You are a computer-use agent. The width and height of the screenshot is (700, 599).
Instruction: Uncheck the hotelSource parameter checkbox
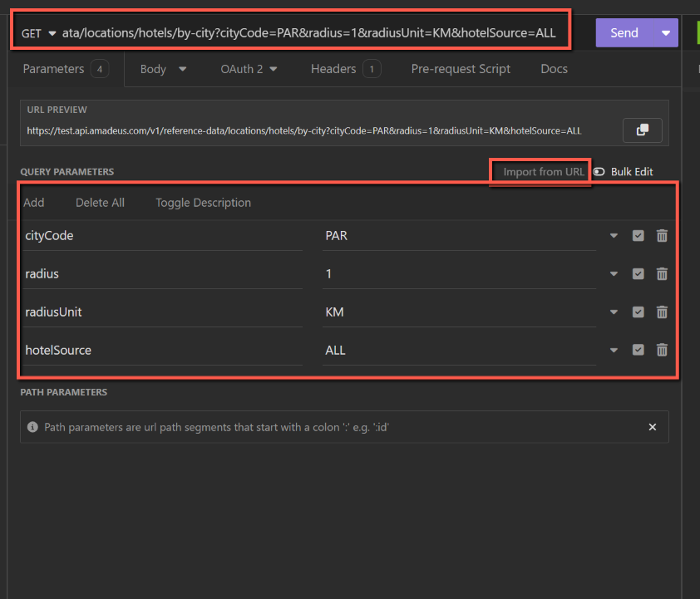point(638,351)
